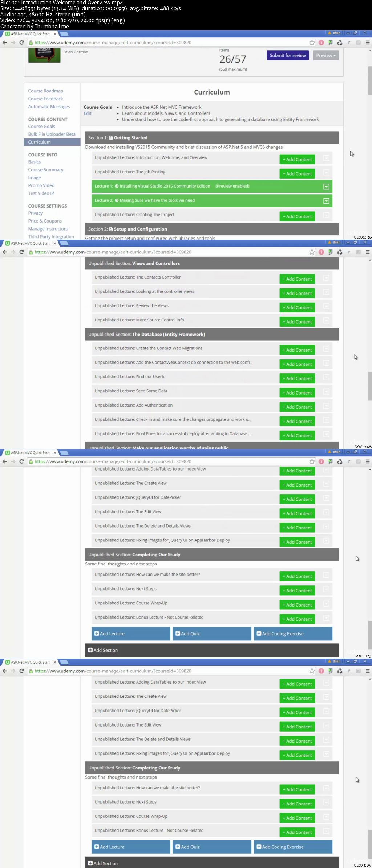Click Add Coding Exercise in the last frame
Viewport: 372px width, 868px height.
coord(293,847)
